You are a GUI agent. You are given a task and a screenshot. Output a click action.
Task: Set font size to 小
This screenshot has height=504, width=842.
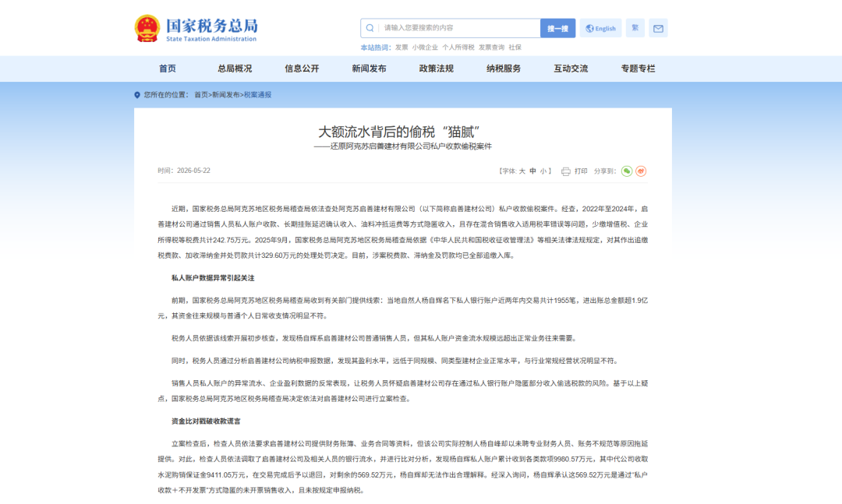point(543,171)
